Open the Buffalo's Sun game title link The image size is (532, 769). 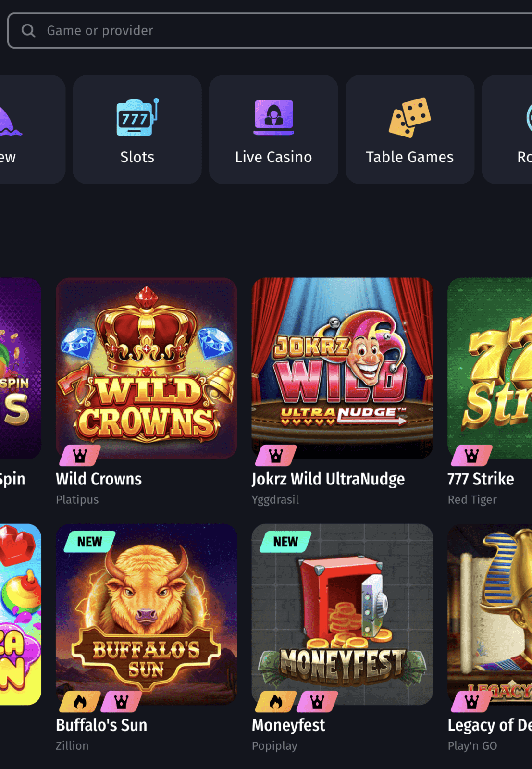point(101,725)
